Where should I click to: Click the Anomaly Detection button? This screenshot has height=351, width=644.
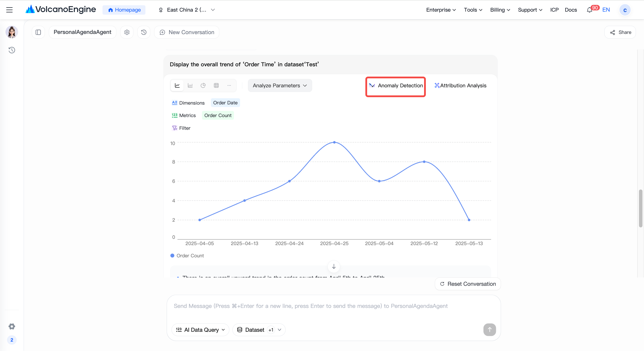[x=396, y=85]
